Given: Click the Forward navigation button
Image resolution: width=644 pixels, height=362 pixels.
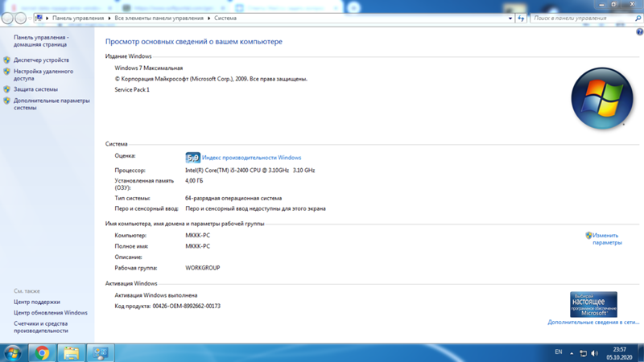Looking at the screenshot, I should click(x=20, y=18).
